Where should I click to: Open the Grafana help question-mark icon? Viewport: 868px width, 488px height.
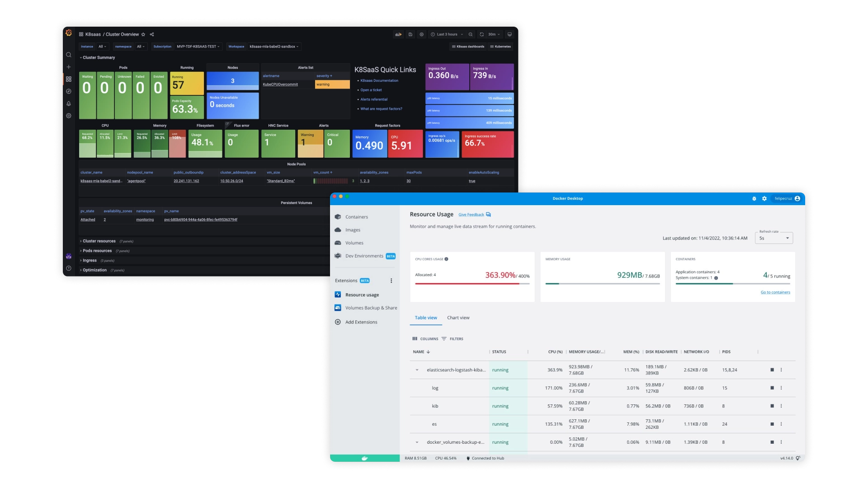pyautogui.click(x=69, y=268)
